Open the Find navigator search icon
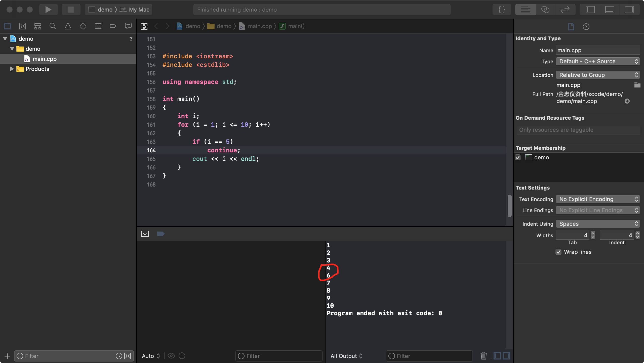 tap(53, 26)
